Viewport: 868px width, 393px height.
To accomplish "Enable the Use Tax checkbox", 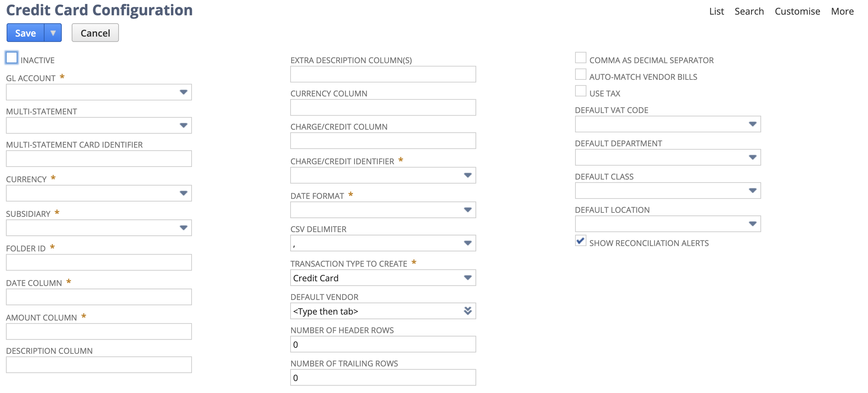I will [x=580, y=91].
